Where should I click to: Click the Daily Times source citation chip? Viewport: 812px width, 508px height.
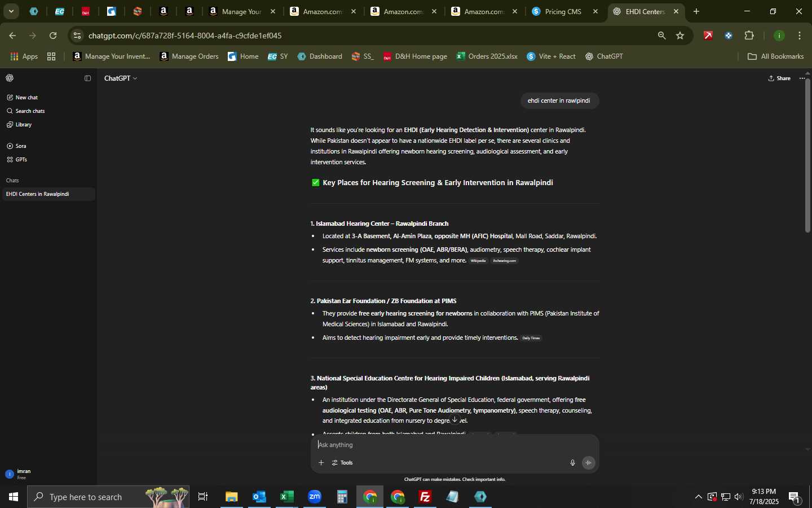(531, 338)
